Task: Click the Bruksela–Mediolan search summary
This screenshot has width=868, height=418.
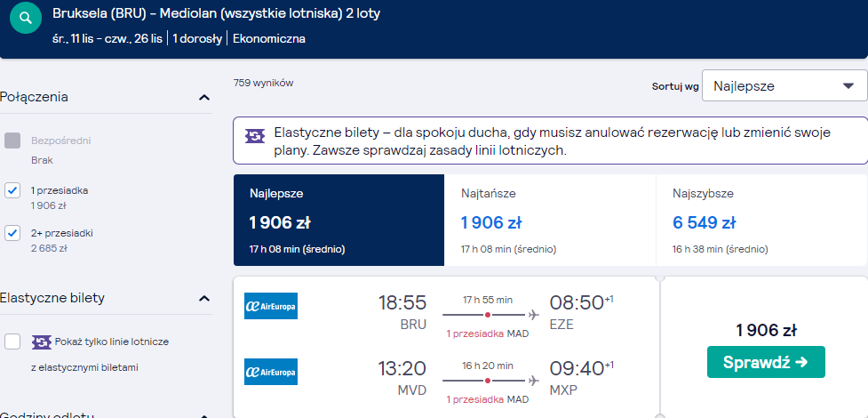Action: pos(217,14)
